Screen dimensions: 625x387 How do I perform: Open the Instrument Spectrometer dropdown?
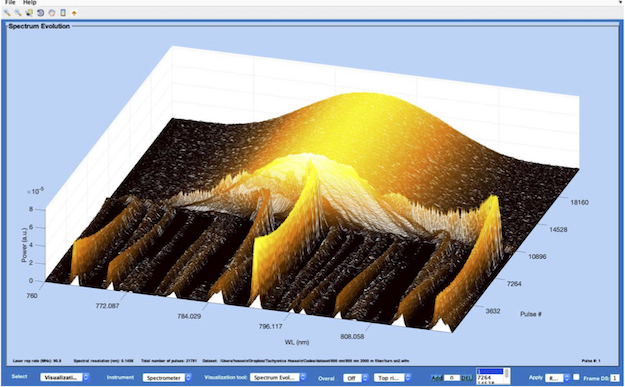click(167, 377)
